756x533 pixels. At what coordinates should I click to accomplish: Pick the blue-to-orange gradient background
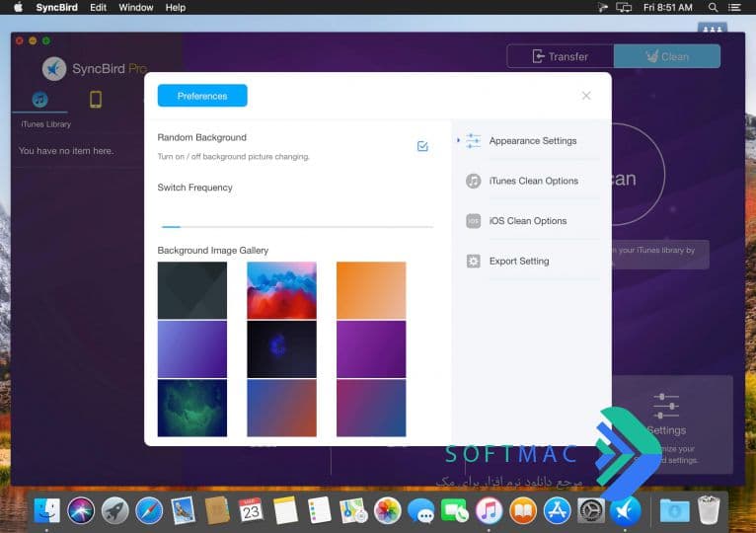click(x=281, y=408)
